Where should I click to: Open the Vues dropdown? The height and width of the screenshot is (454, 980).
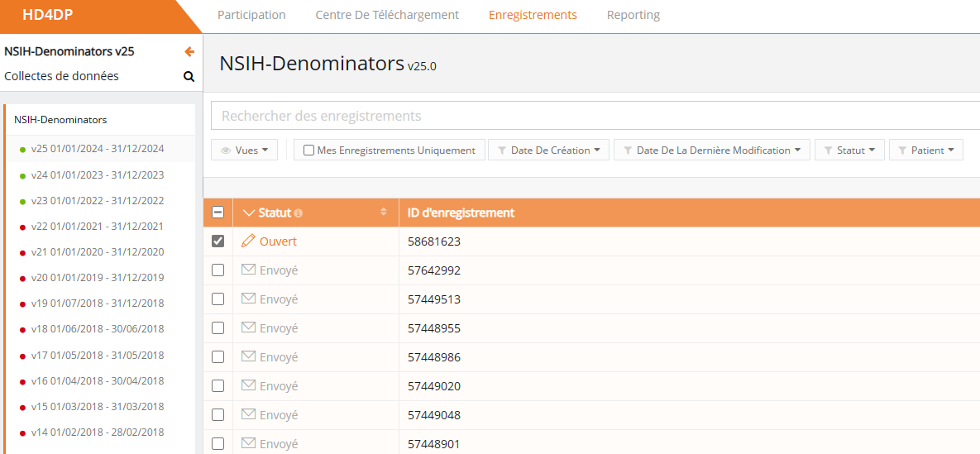(245, 151)
